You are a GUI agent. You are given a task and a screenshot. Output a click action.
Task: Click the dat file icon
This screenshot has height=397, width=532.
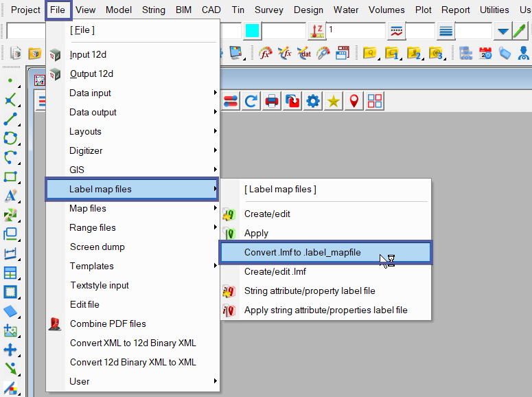coord(304,54)
